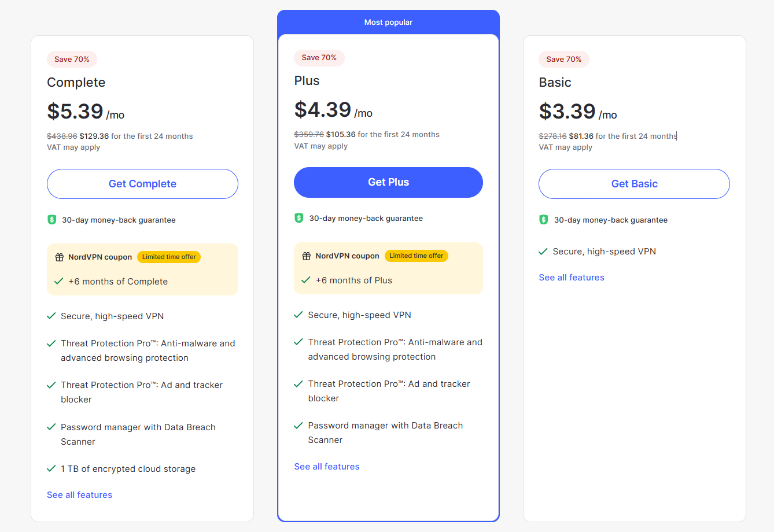Click checkmark beside 1 TB encrypted cloud storage

pyautogui.click(x=51, y=468)
